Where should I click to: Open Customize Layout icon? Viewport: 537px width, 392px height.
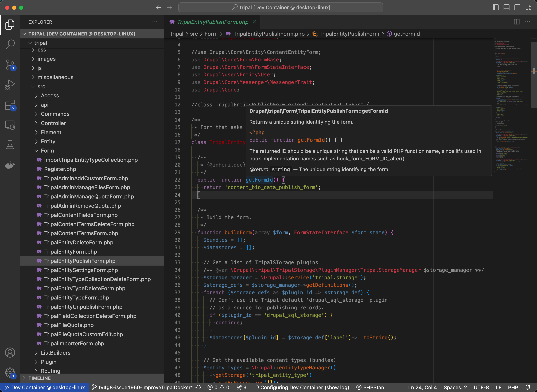[528, 7]
